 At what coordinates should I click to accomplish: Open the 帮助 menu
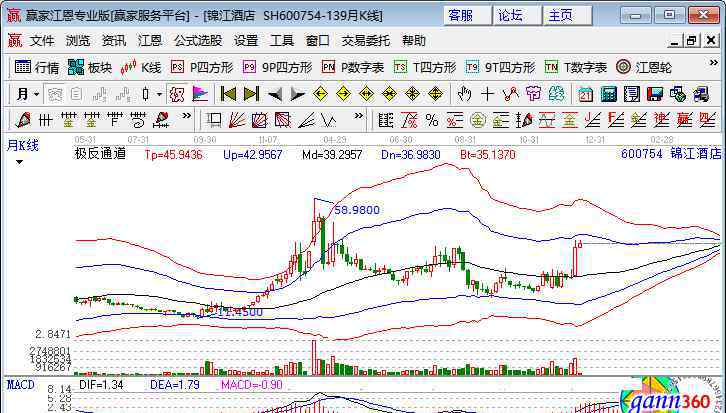(x=414, y=41)
